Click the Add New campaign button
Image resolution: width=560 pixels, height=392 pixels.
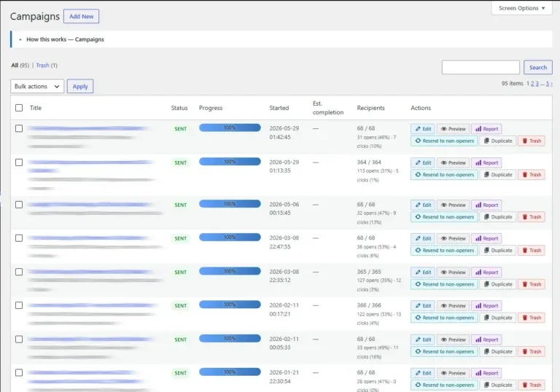point(81,17)
